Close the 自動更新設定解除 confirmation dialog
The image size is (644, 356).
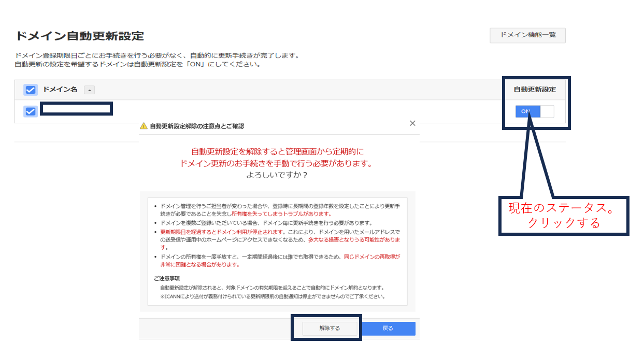point(412,123)
